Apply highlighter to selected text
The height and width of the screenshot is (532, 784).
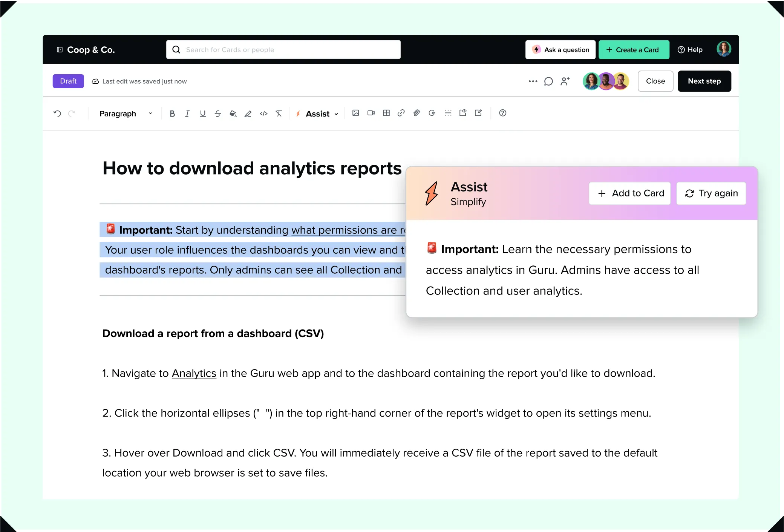click(248, 113)
